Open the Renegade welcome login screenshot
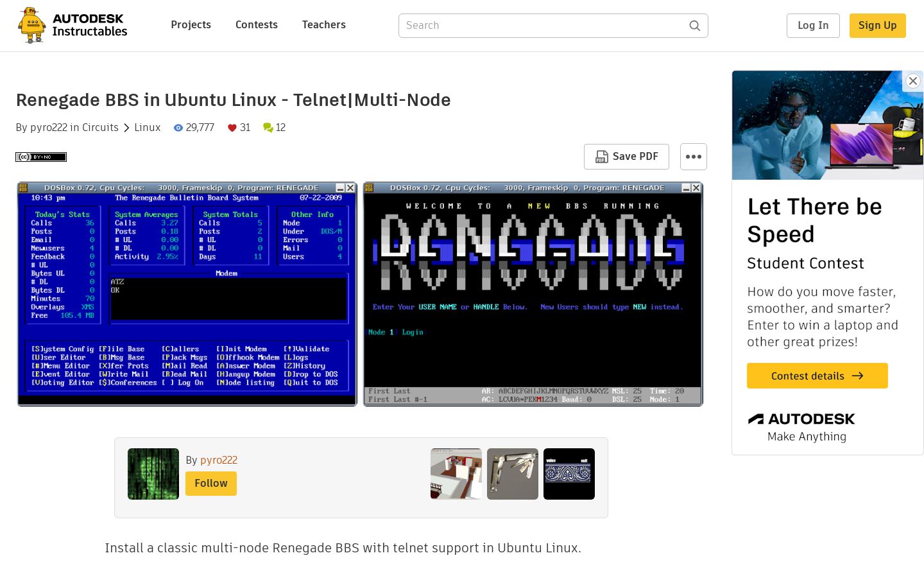The height and width of the screenshot is (578, 924). coord(533,294)
